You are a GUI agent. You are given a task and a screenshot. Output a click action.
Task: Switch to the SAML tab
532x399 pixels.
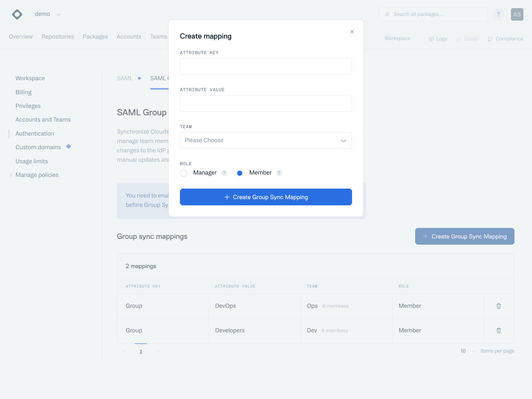tap(125, 78)
